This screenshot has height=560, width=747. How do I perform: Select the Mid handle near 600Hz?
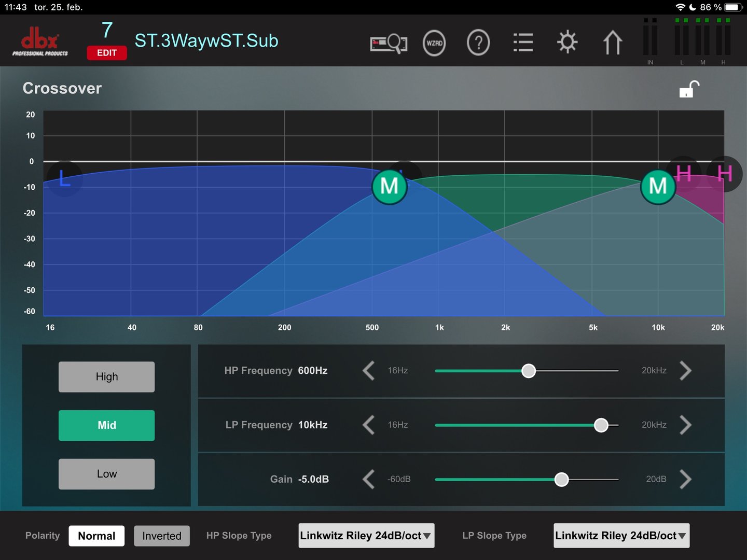point(390,186)
